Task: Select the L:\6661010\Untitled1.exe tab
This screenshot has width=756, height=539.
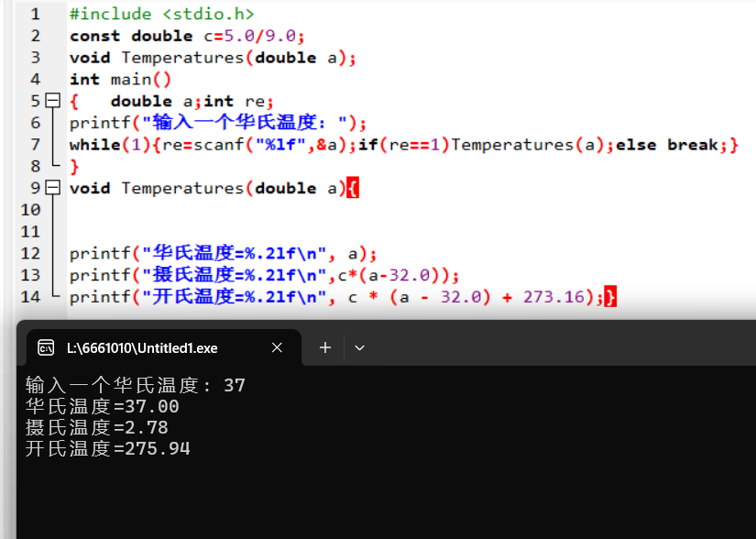Action: click(164, 347)
